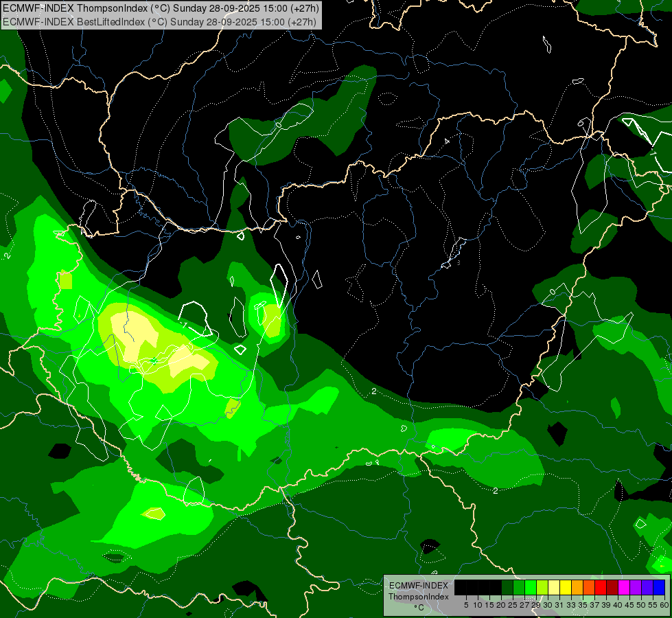The width and height of the screenshot is (672, 618).
Task: Click the legend tick value 45
Action: click(x=629, y=605)
